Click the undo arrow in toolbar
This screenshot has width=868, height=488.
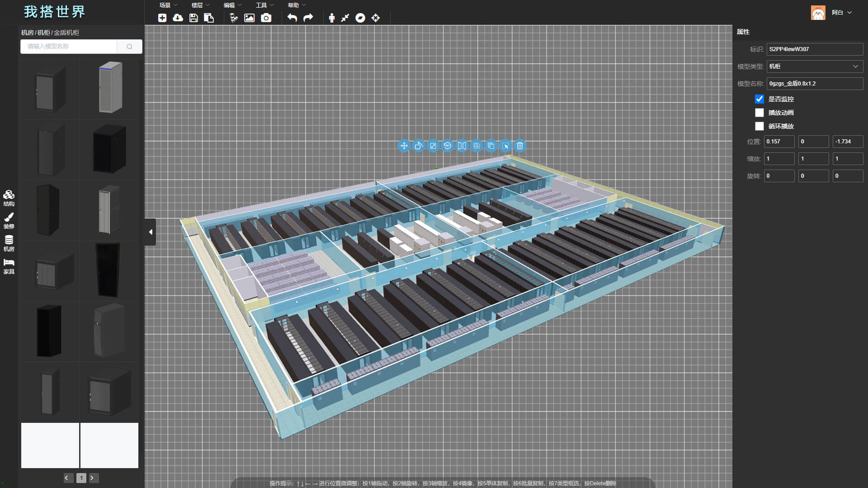click(x=292, y=18)
